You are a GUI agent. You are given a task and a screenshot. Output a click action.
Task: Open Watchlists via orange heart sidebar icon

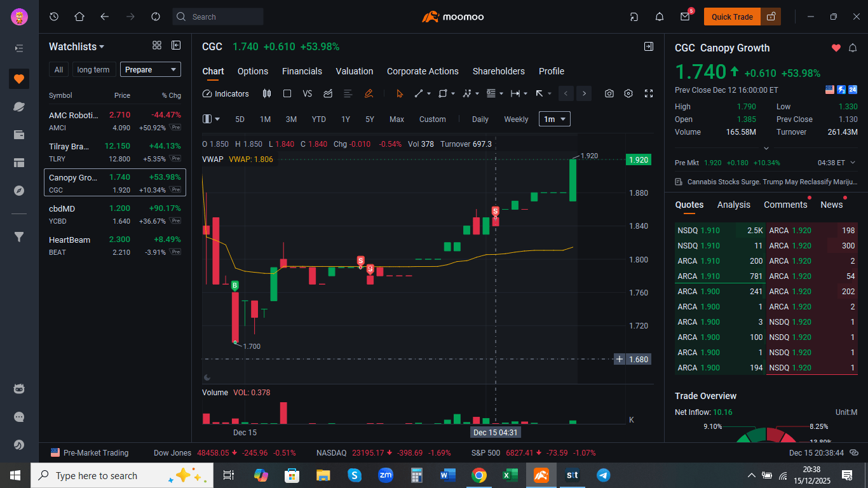pos(19,79)
